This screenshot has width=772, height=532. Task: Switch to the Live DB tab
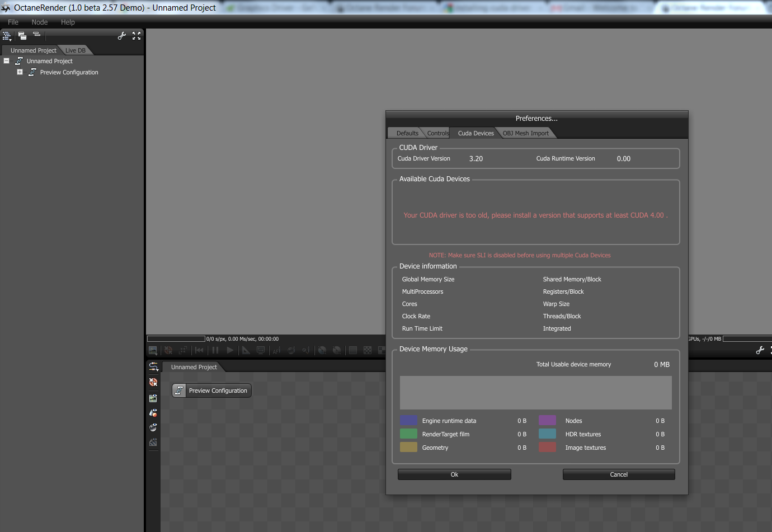click(76, 50)
